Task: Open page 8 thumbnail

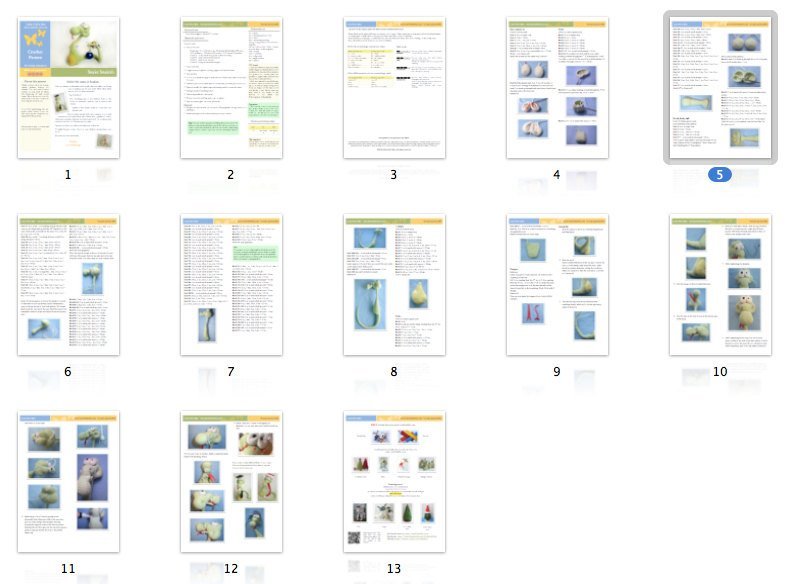Action: pos(394,285)
